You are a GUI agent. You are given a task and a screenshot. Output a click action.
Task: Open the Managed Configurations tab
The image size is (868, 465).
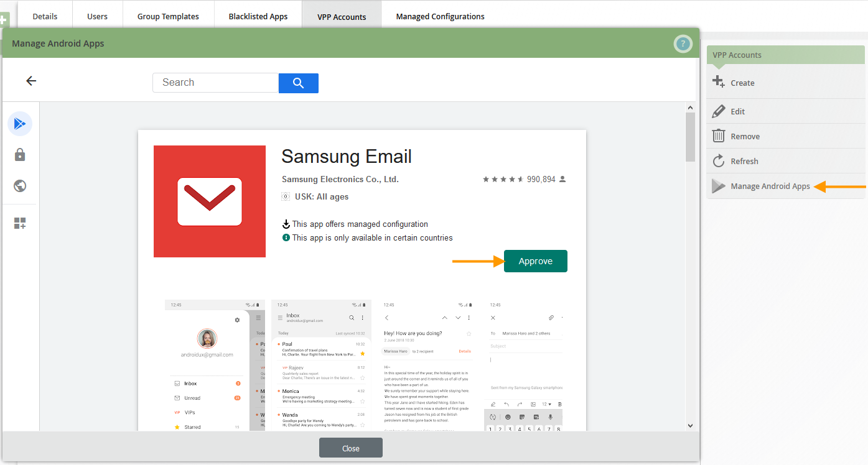pos(440,16)
